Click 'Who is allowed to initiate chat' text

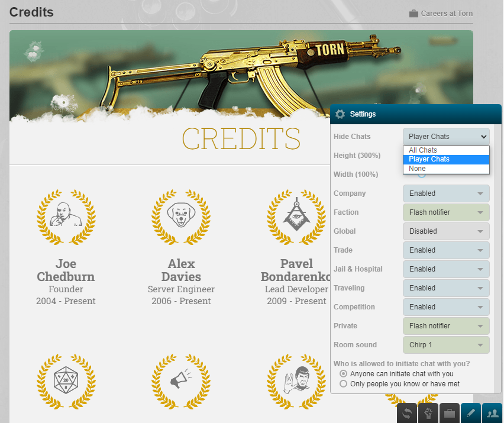pos(402,364)
